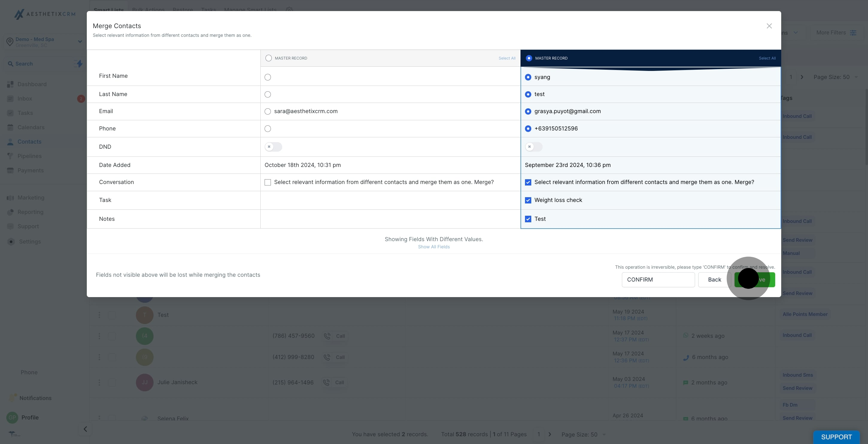Viewport: 868px width, 444px height.
Task: Open Inbox in sidebar
Action: (25, 99)
